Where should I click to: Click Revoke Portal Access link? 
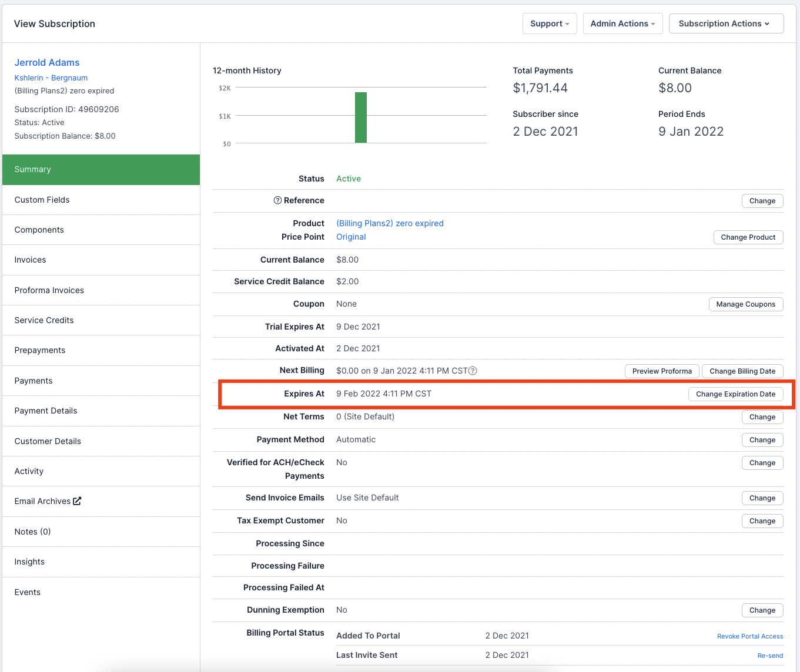click(x=750, y=636)
